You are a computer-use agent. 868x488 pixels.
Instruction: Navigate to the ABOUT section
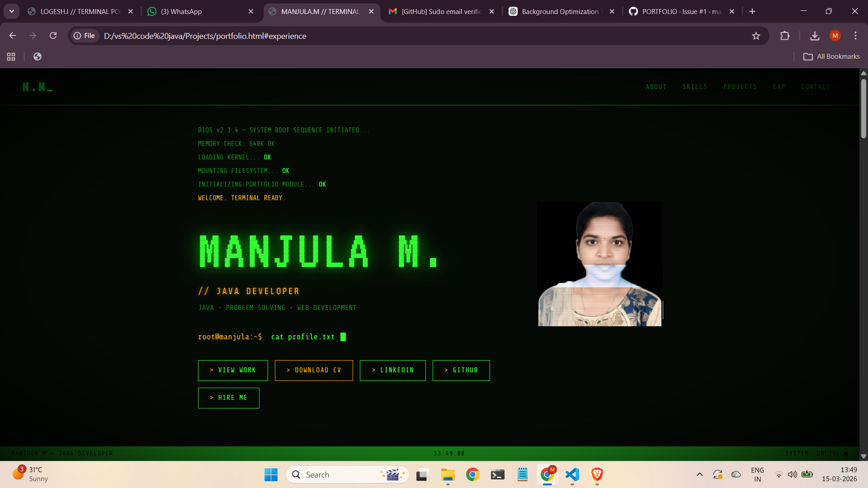click(656, 87)
